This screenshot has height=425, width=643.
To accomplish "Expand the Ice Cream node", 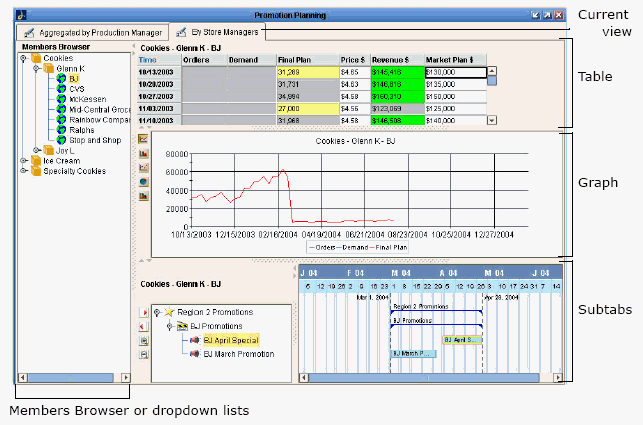I will (x=24, y=161).
